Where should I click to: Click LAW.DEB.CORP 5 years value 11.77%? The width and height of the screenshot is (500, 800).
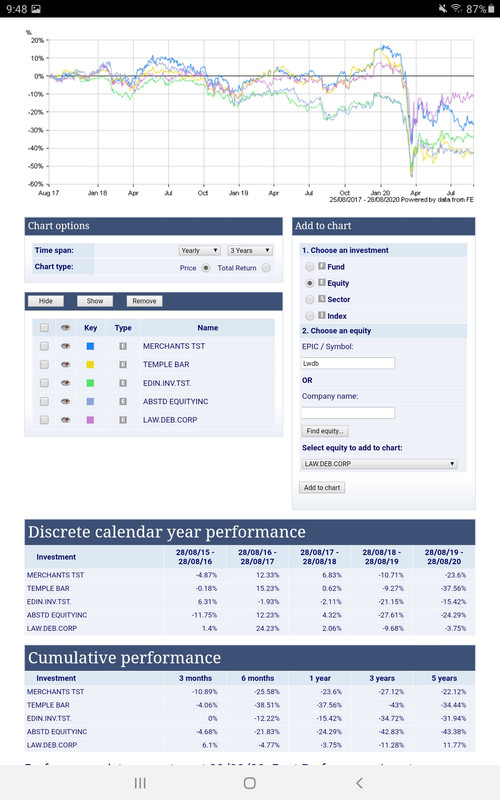454,745
